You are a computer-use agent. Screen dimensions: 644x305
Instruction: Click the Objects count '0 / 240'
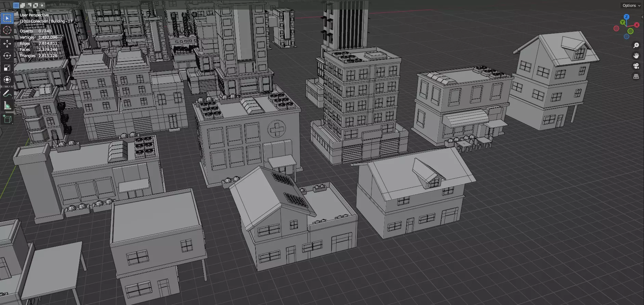coord(45,31)
